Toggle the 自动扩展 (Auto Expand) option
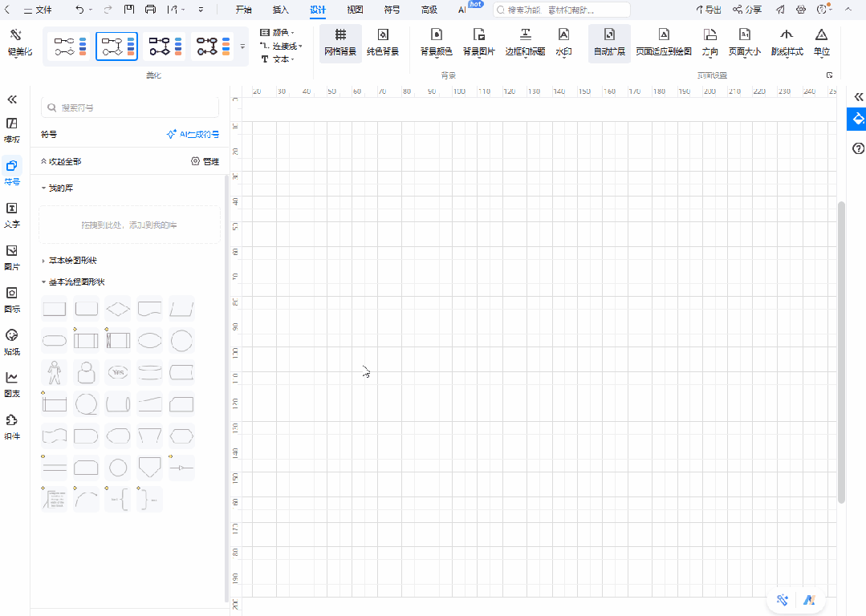The image size is (866, 616). pos(609,42)
